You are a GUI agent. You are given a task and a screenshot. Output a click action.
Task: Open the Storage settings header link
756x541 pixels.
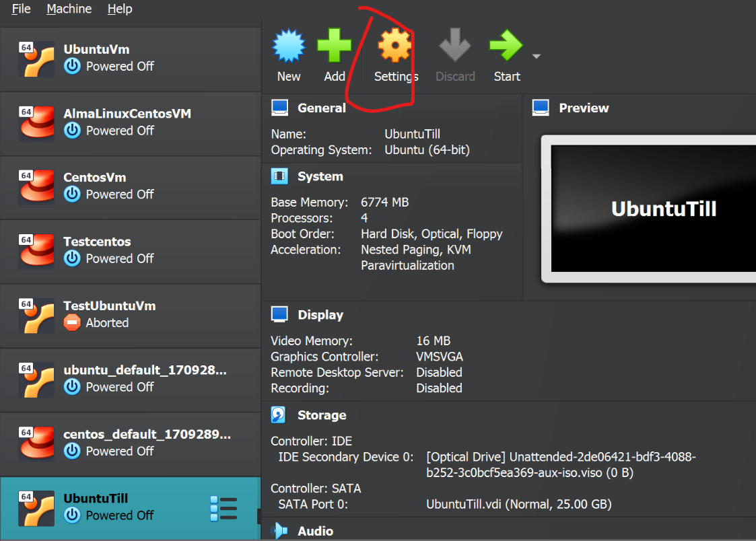pyautogui.click(x=322, y=415)
